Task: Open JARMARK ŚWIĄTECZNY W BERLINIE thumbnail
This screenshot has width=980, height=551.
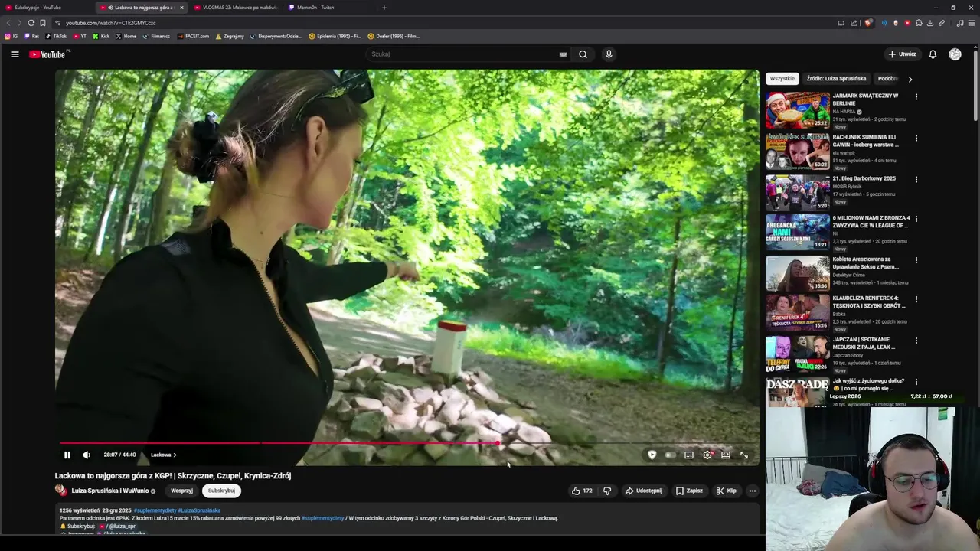Action: (x=797, y=110)
